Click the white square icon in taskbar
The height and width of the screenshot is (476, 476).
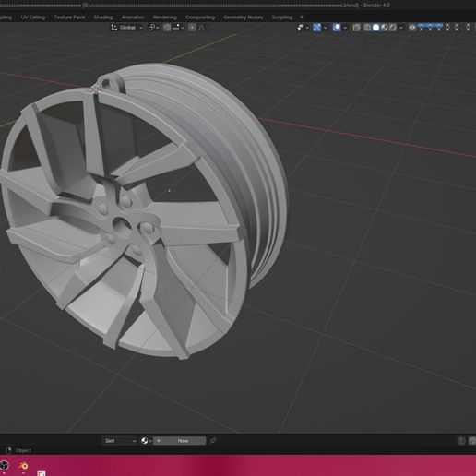(x=42, y=473)
